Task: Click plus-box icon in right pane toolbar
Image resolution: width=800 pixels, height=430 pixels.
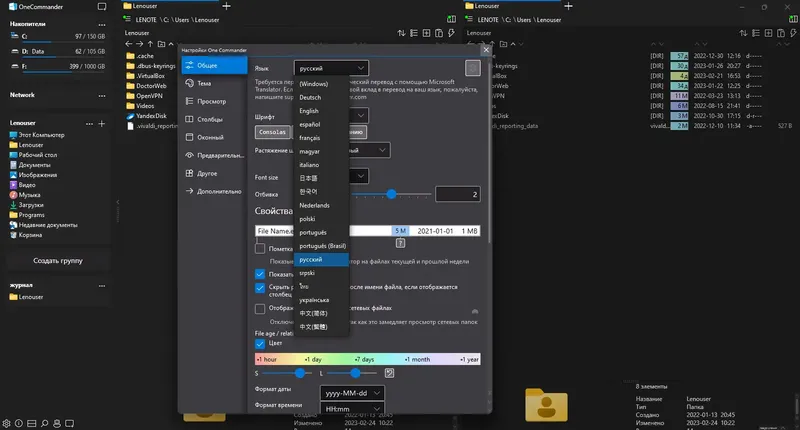Action: [x=768, y=33]
